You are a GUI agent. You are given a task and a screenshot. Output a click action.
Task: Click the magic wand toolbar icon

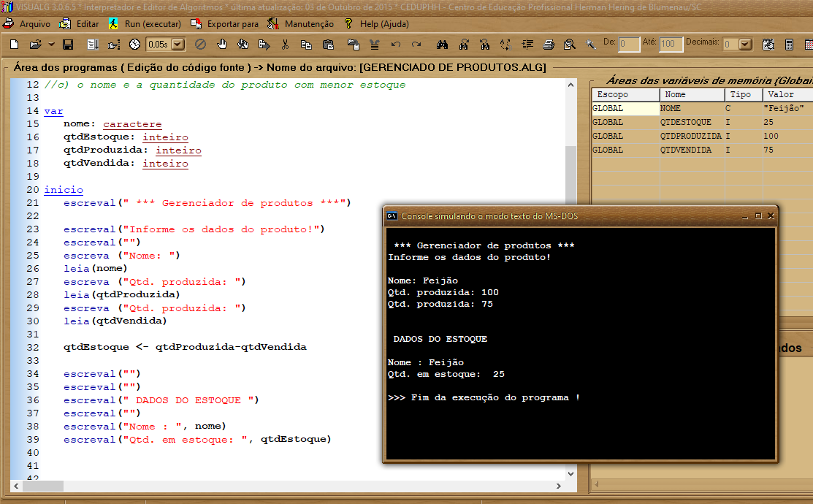tap(590, 45)
